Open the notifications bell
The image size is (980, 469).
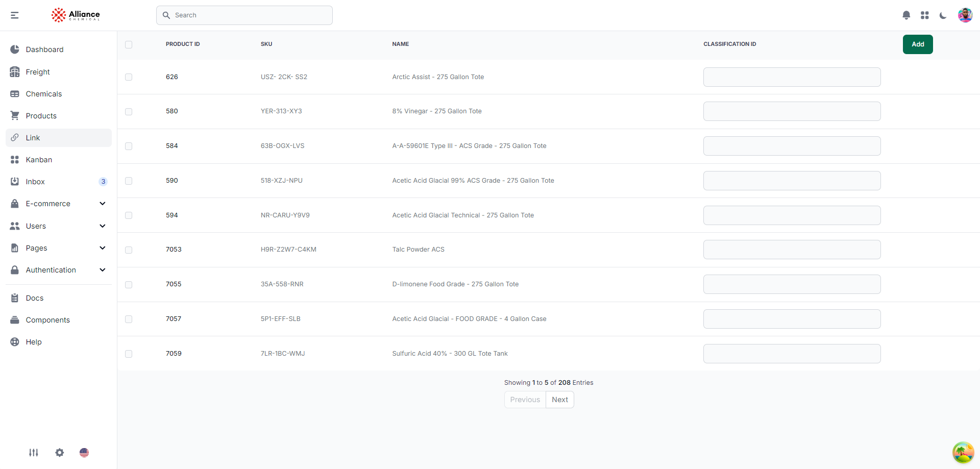click(x=906, y=15)
